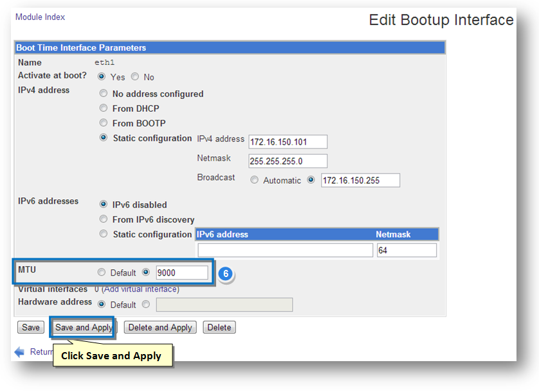Click the Save button
The image size is (539, 392).
(31, 327)
